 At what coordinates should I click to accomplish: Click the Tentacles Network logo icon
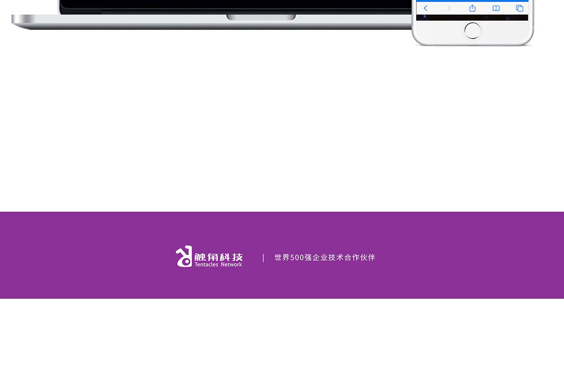click(184, 257)
